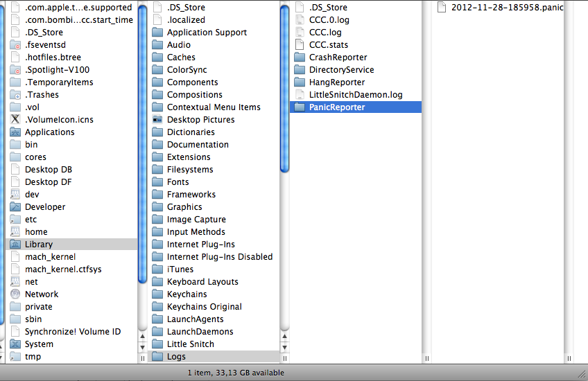Select the CCC.log file
The width and height of the screenshot is (588, 381).
(x=356, y=33)
